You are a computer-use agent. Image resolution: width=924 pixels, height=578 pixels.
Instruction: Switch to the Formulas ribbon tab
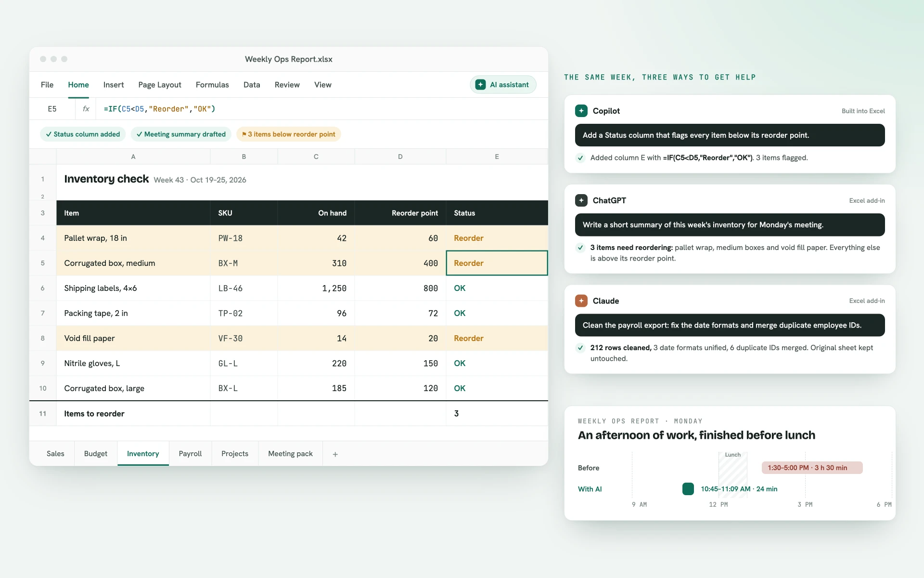tap(212, 85)
